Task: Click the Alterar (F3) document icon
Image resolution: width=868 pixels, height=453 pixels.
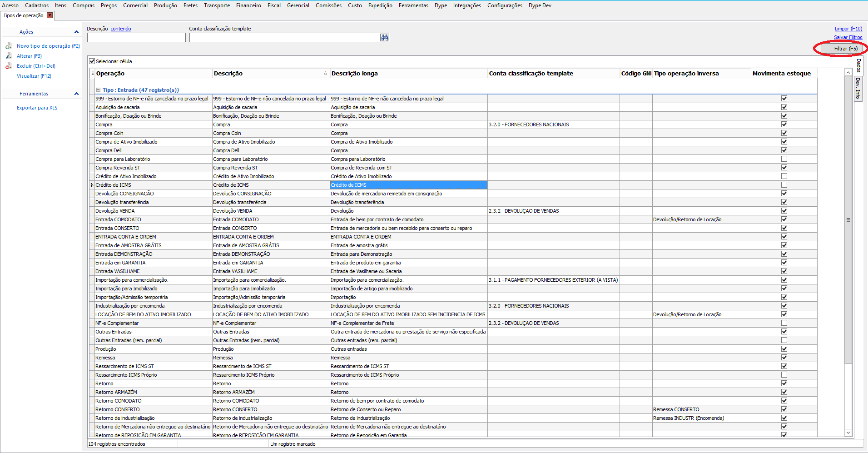Action: (x=9, y=56)
